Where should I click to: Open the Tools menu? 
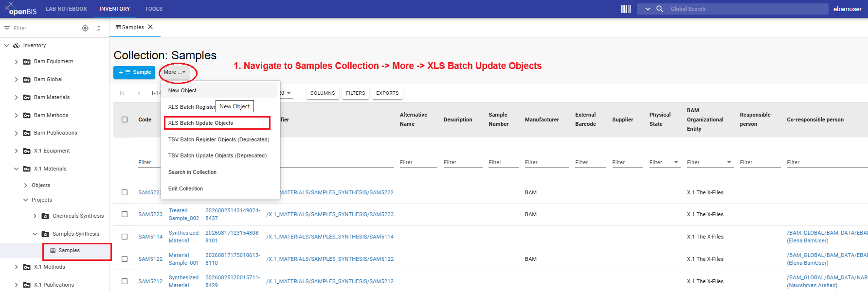(154, 9)
